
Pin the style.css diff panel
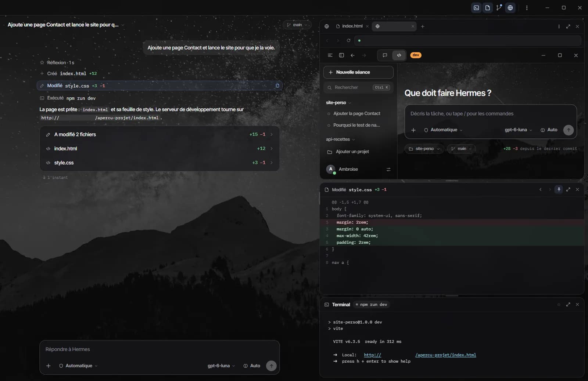tap(559, 189)
